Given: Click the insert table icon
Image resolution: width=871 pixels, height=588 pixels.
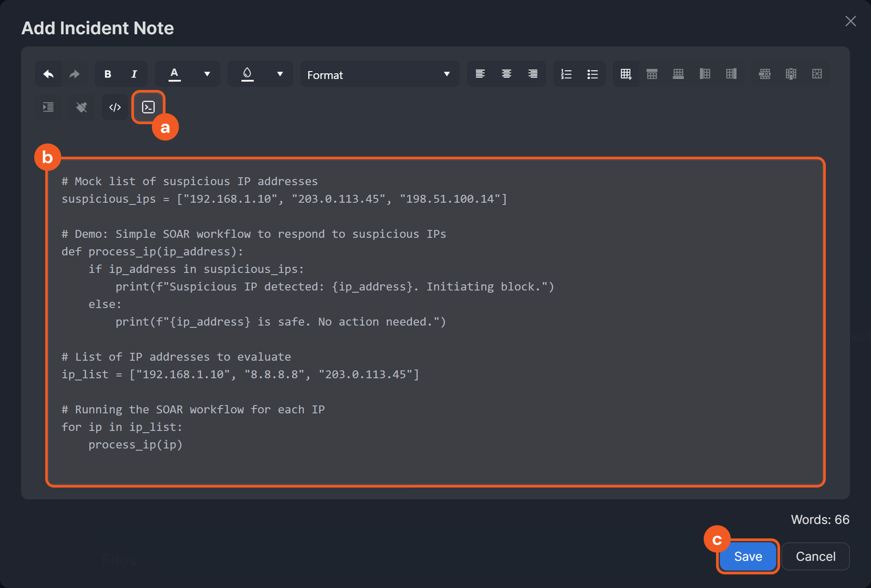Looking at the screenshot, I should [626, 74].
